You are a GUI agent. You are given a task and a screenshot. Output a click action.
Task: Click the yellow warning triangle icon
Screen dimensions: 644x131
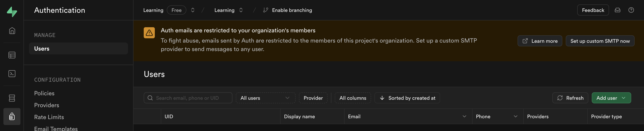click(149, 33)
